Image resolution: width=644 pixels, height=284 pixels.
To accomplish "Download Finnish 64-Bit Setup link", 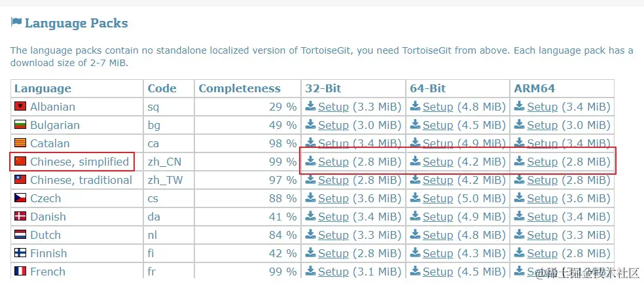I will point(438,254).
